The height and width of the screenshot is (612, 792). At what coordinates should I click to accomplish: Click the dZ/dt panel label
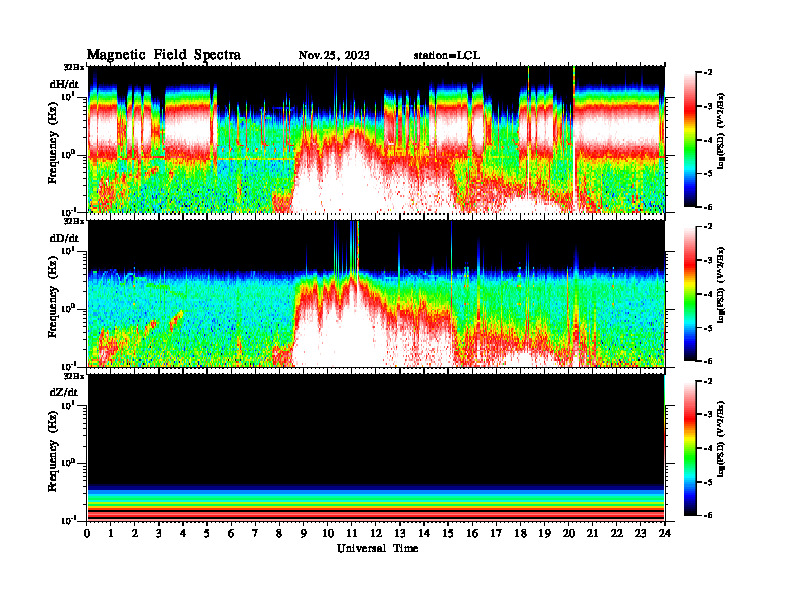click(64, 392)
